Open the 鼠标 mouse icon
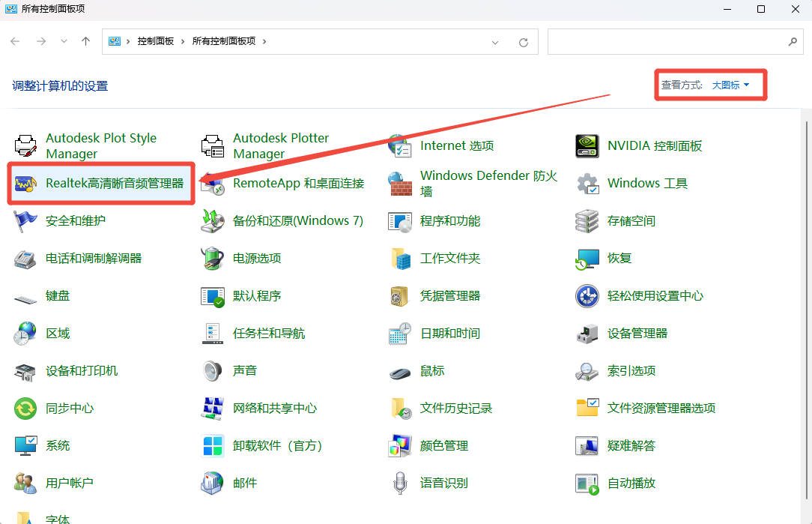 (x=400, y=372)
